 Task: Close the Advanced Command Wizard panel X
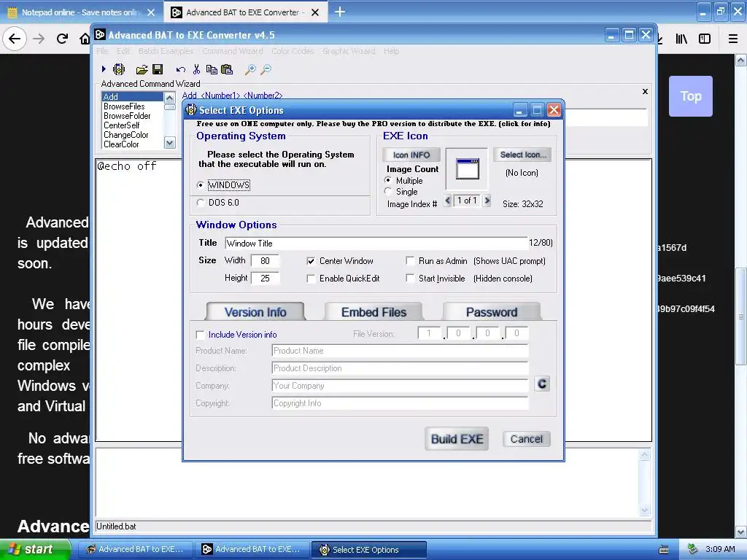click(645, 91)
